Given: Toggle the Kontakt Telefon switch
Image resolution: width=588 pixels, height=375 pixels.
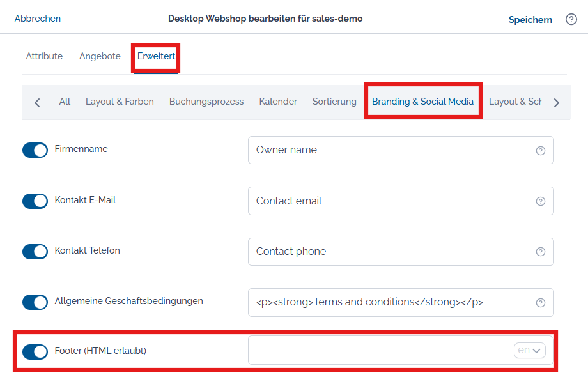Looking at the screenshot, I should click(x=35, y=252).
